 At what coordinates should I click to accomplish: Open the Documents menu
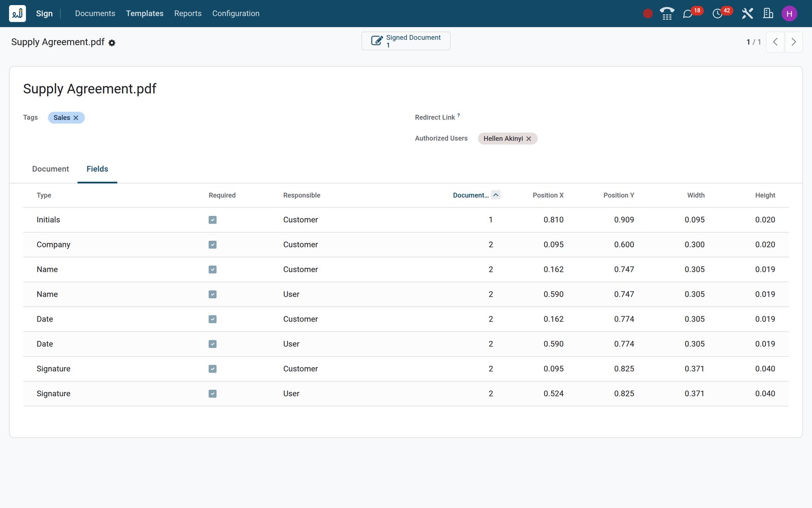[x=95, y=14]
